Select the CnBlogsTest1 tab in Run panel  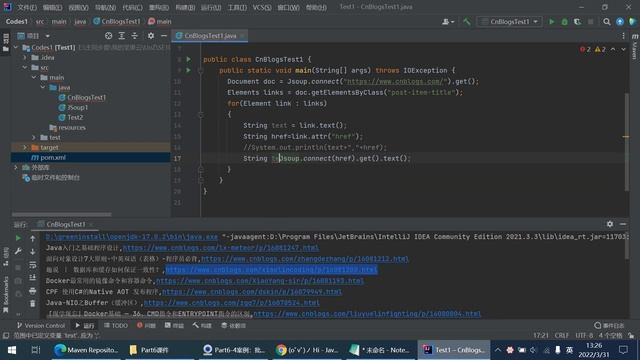click(66, 224)
